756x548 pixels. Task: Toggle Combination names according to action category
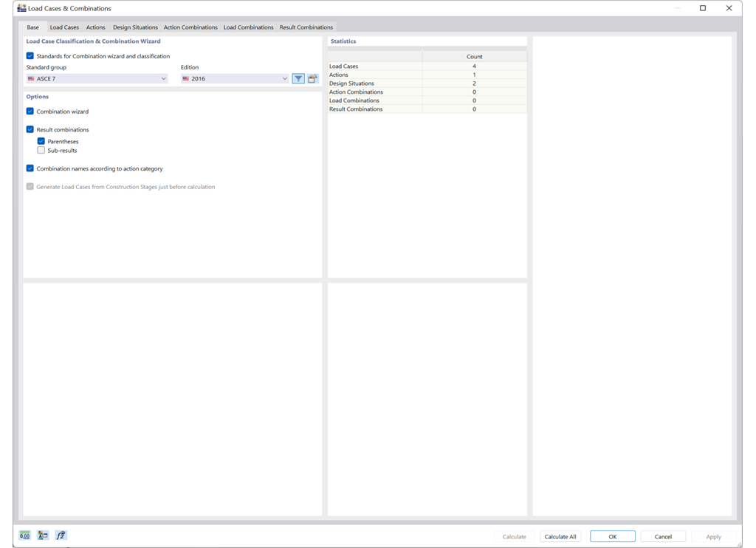(29, 168)
